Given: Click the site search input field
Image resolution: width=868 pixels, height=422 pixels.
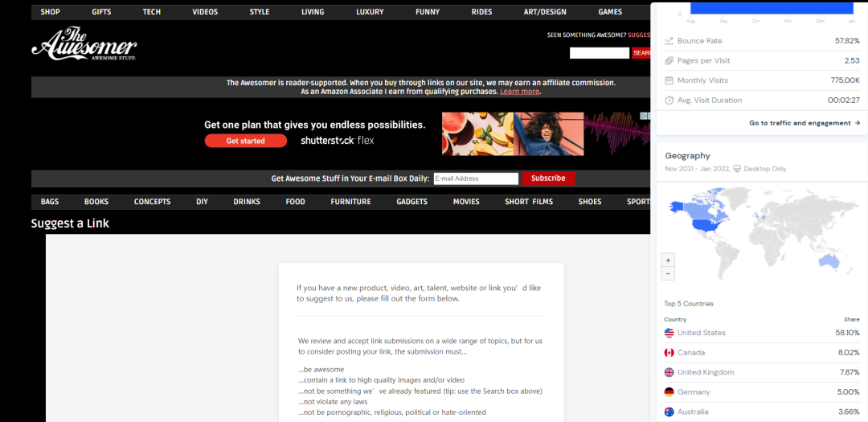Looking at the screenshot, I should coord(600,52).
